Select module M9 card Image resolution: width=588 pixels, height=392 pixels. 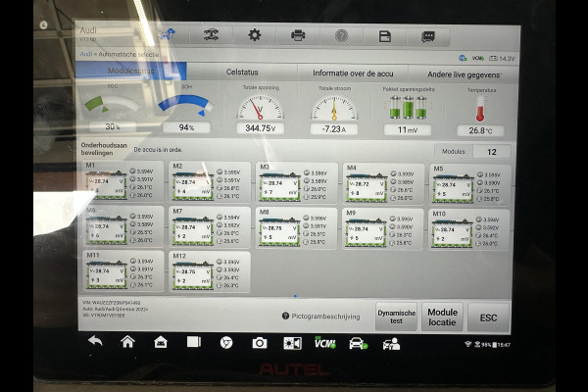pyautogui.click(x=383, y=228)
